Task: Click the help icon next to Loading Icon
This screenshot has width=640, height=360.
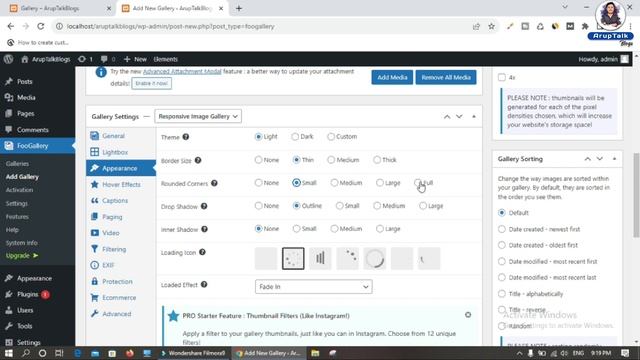Action: (202, 252)
